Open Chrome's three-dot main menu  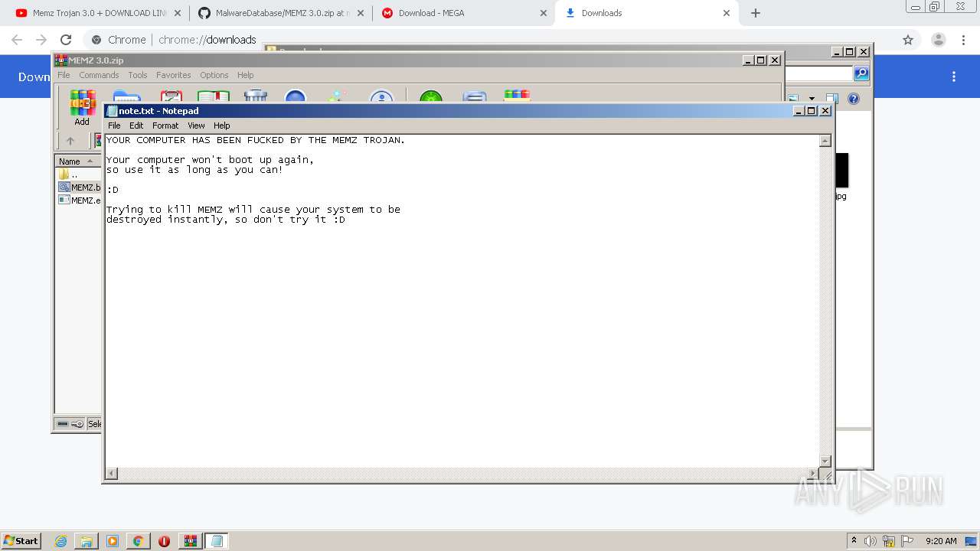click(x=964, y=40)
